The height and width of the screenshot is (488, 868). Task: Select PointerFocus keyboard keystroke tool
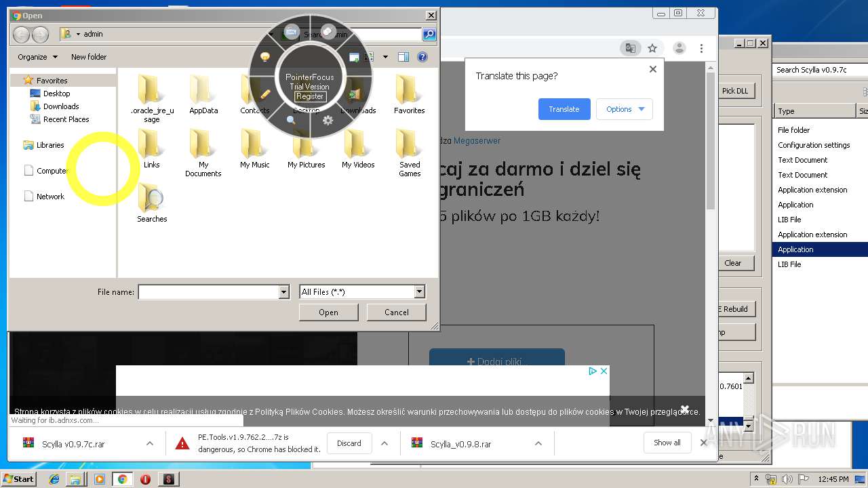[292, 32]
